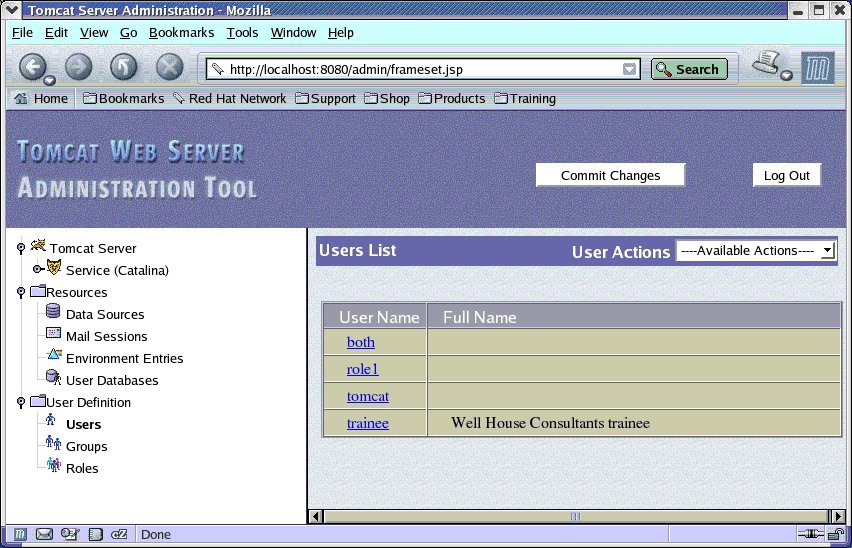Viewport: 852px width, 548px height.
Task: Reload the page with the Reload icon
Action: pyautogui.click(x=124, y=67)
